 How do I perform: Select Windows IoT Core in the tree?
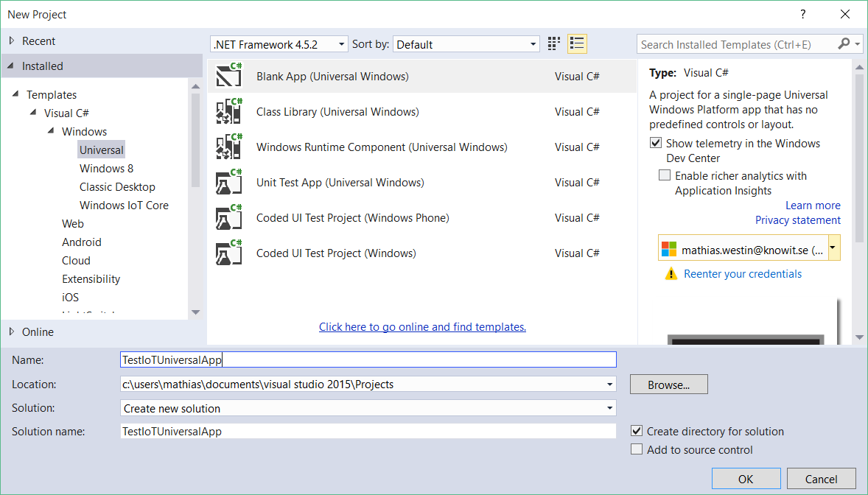click(124, 205)
